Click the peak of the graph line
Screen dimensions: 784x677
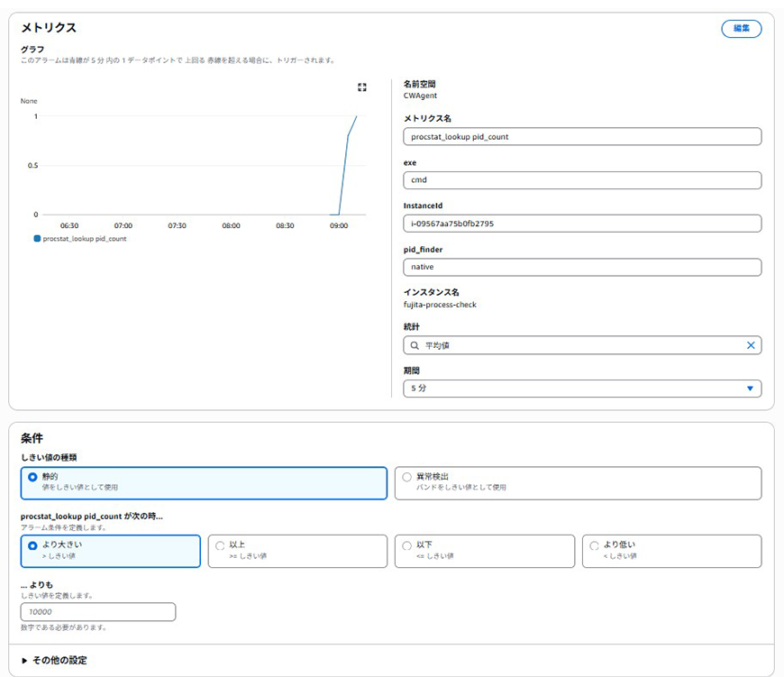(x=357, y=116)
